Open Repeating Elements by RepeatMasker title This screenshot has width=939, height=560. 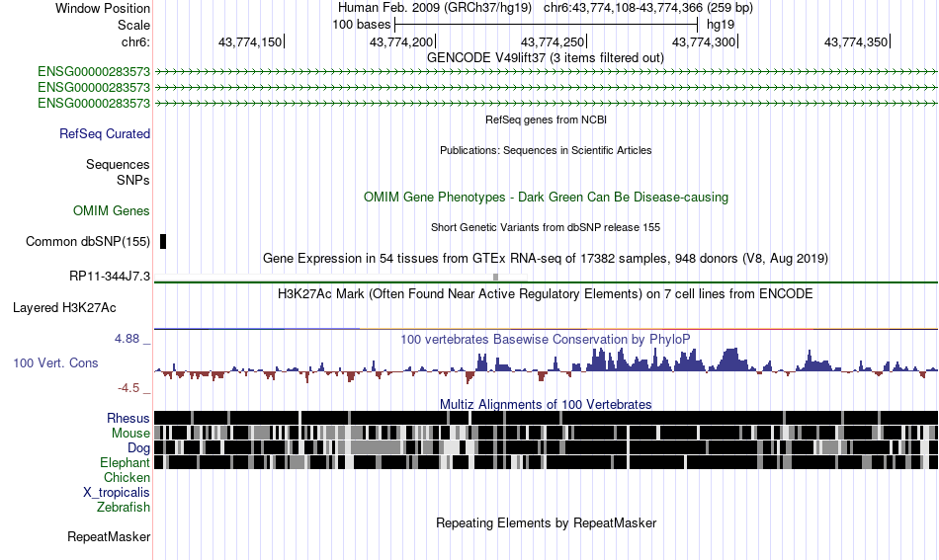click(x=546, y=522)
